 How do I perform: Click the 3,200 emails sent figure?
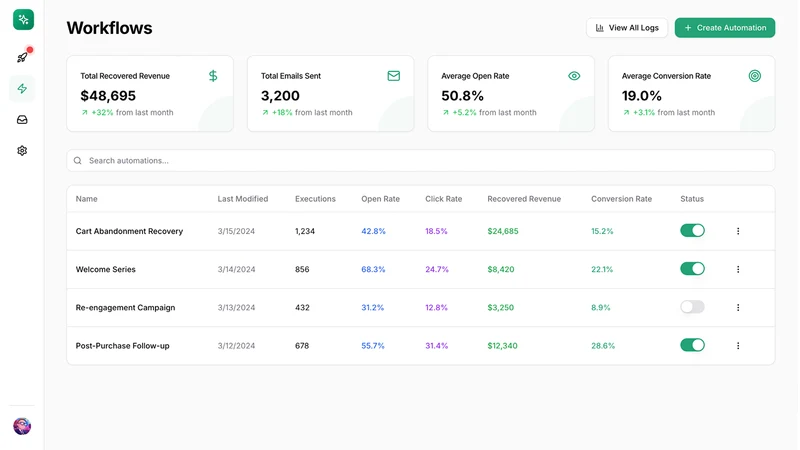point(280,95)
